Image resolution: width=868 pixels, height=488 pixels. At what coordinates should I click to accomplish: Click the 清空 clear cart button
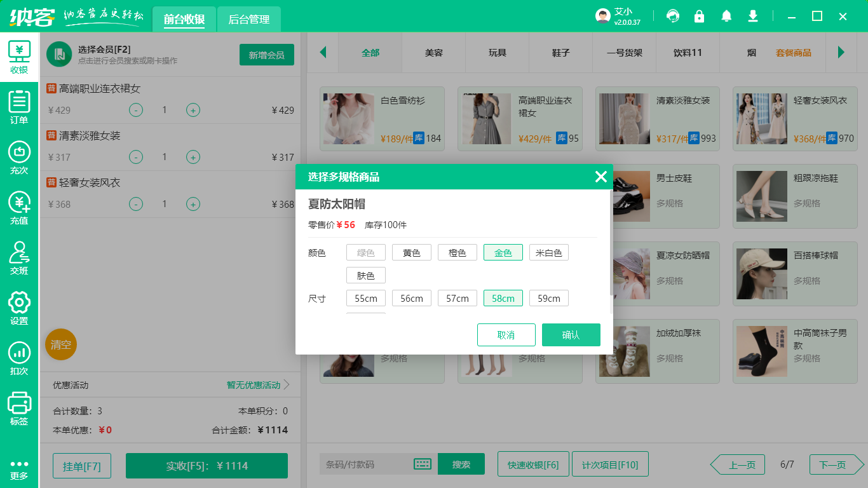(x=61, y=344)
